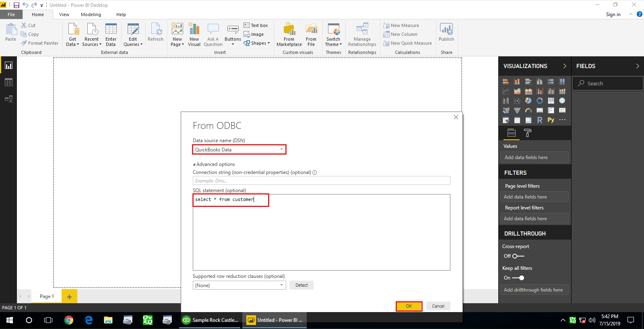This screenshot has width=644, height=329.
Task: Click the Fields Search box
Action: coord(608,83)
